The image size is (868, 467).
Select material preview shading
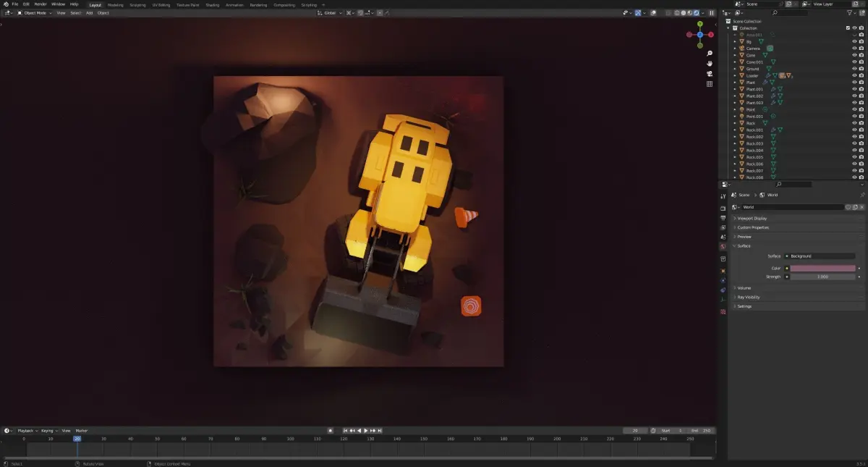click(689, 13)
